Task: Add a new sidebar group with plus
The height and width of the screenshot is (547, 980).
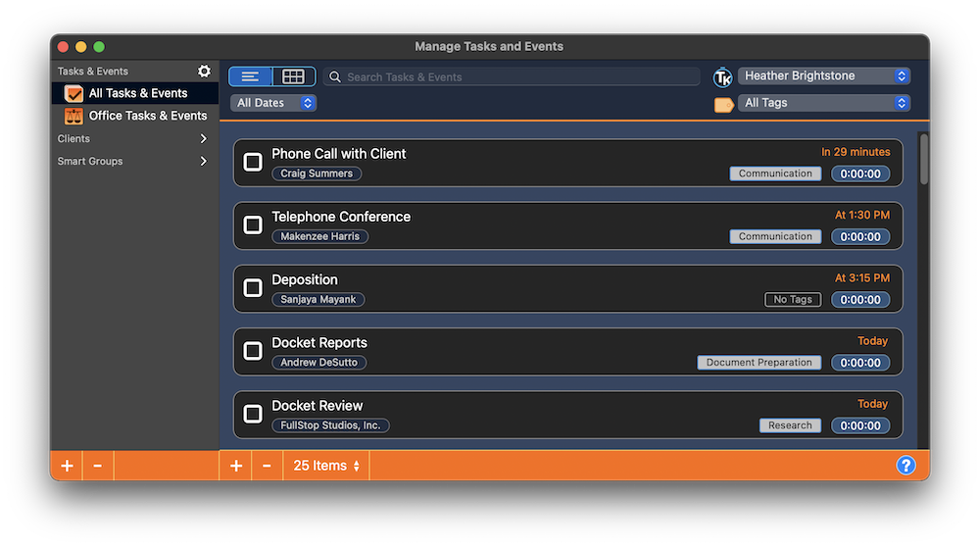Action: (x=67, y=466)
